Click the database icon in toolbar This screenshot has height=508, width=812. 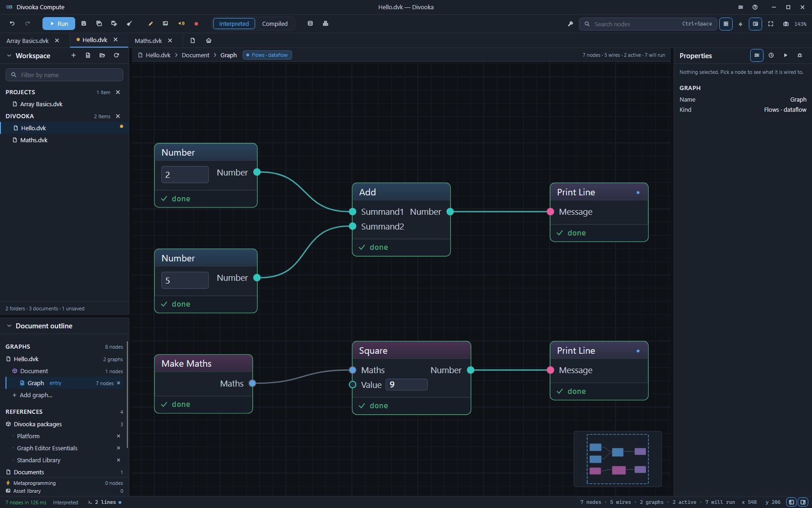pos(310,24)
